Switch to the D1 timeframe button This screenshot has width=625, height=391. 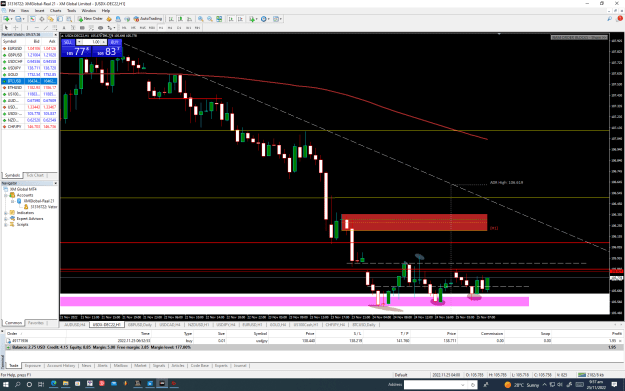pyautogui.click(x=179, y=28)
